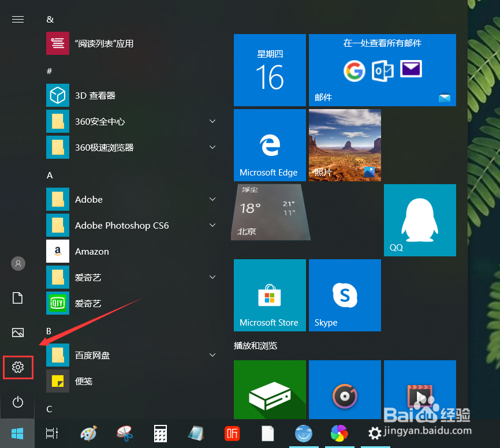Image resolution: width=500 pixels, height=448 pixels.
Task: Click the Windows Start button
Action: tap(17, 434)
